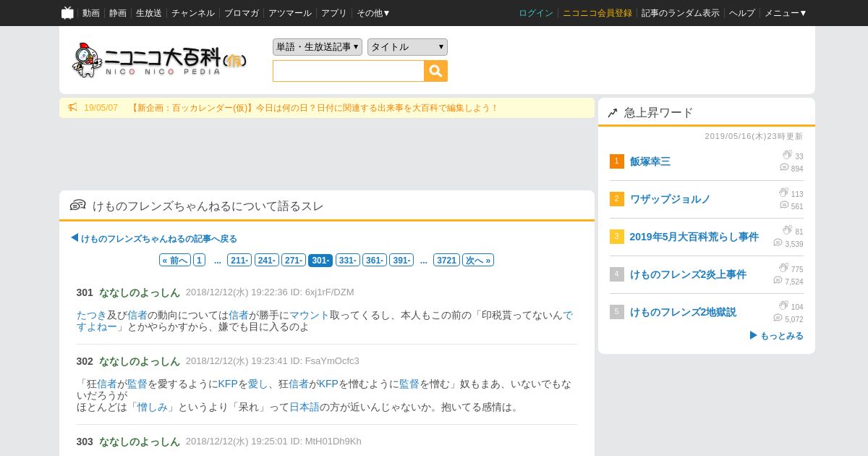The image size is (868, 456).
Task: Click the niconico TV logo icon
Action: (67, 13)
